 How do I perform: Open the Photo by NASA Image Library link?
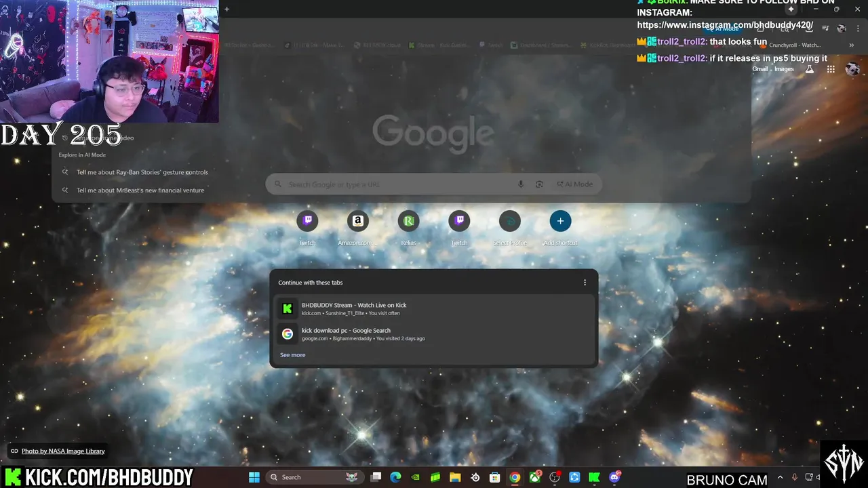pyautogui.click(x=62, y=451)
